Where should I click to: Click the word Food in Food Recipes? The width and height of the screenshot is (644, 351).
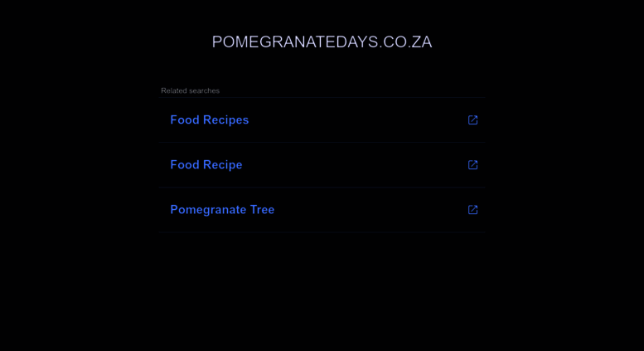tap(185, 120)
